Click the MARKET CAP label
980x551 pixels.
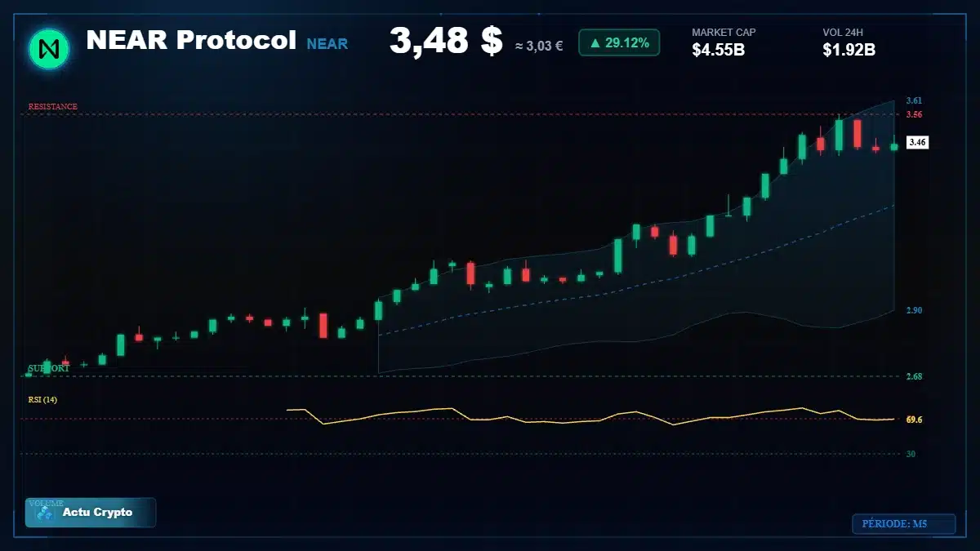coord(724,33)
